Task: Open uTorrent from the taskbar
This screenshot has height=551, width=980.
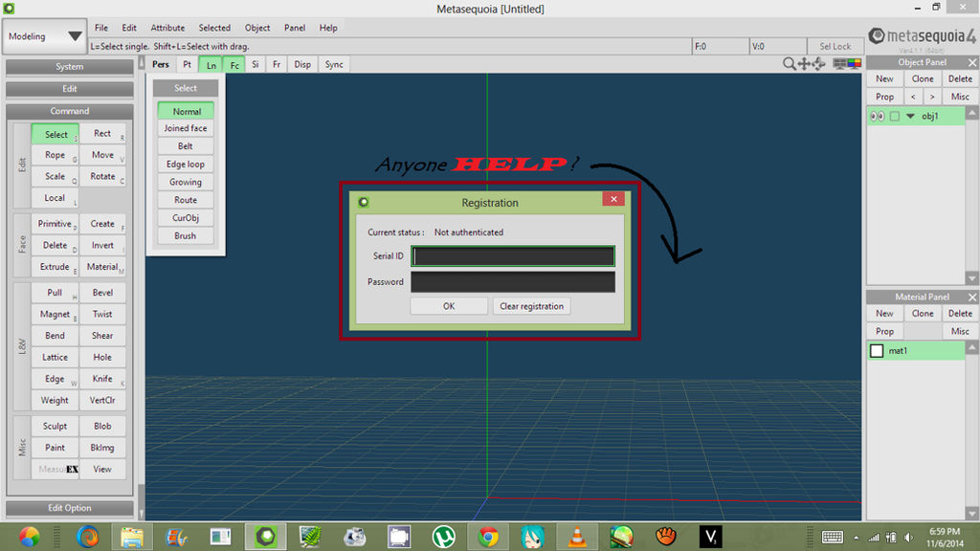Action: click(x=443, y=537)
